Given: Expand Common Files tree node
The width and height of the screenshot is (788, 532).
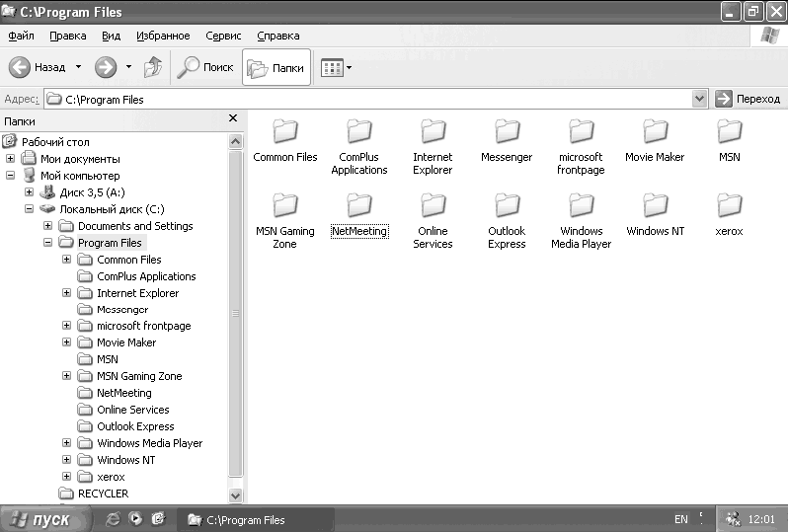Looking at the screenshot, I should 66,260.
